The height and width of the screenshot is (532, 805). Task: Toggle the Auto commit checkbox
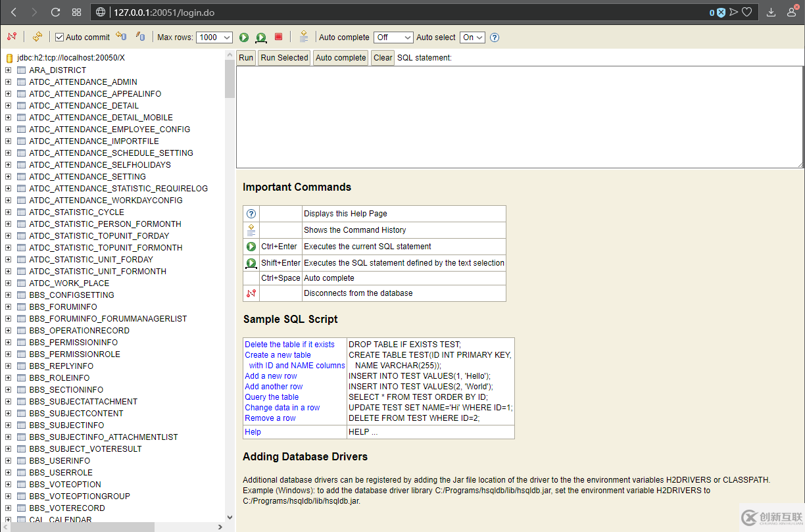59,37
